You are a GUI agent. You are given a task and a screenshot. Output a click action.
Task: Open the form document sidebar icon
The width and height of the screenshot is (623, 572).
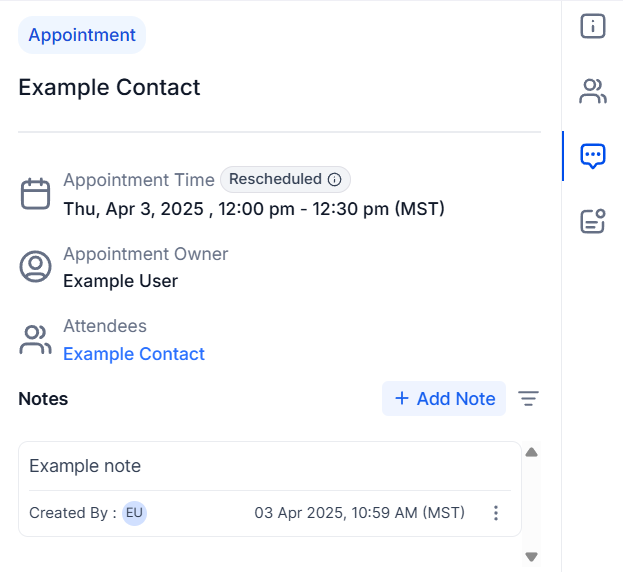[592, 221]
